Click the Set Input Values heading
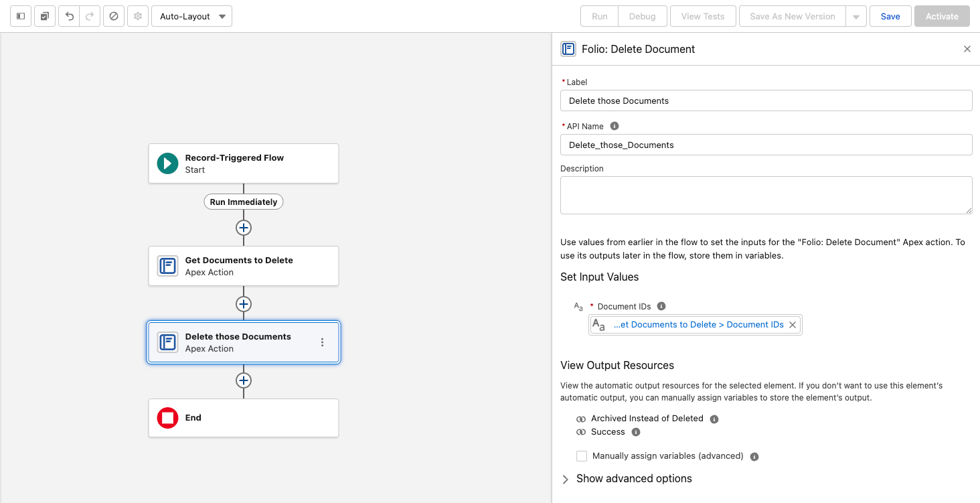Viewport: 980px width, 503px height. pos(600,277)
